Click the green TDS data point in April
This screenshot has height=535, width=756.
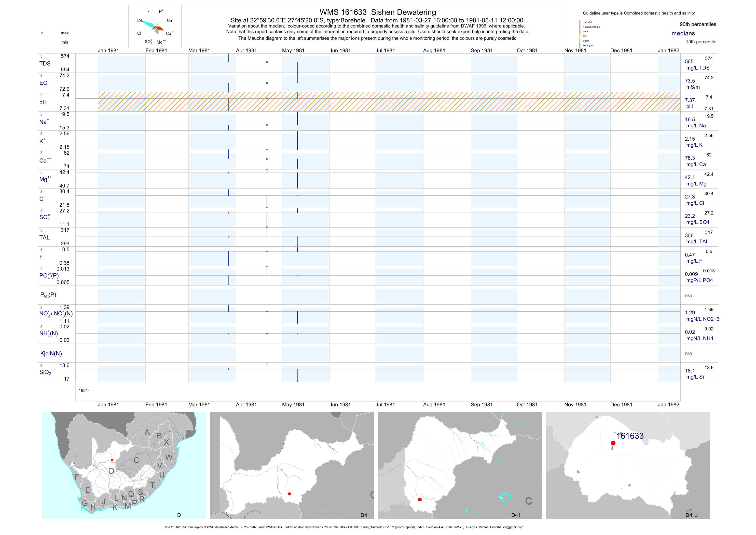tap(267, 62)
